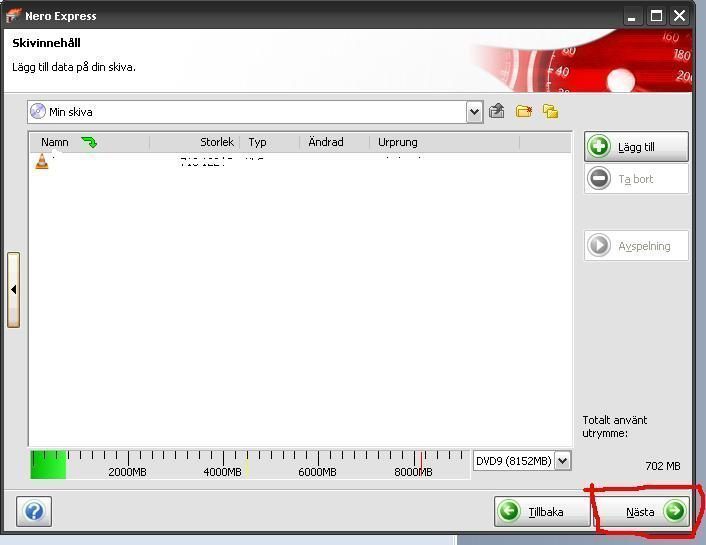Click the 8000MB mark on capacity ruler
706x545 pixels.
point(413,472)
